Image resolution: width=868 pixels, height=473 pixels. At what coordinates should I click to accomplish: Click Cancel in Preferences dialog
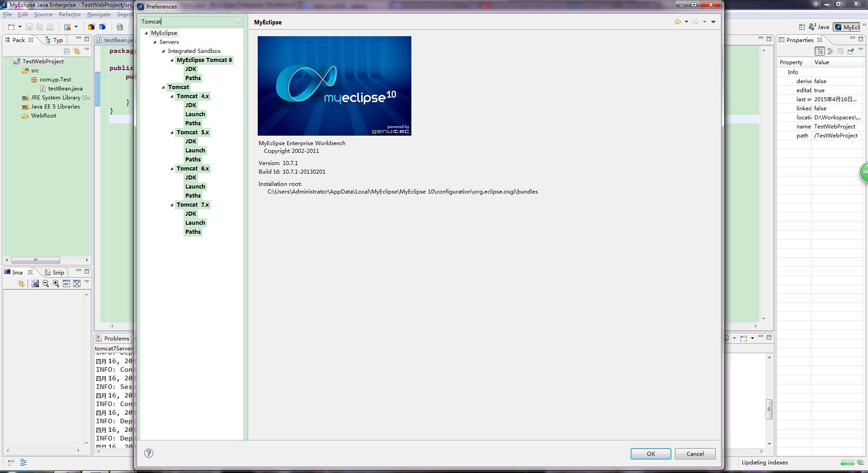click(695, 454)
